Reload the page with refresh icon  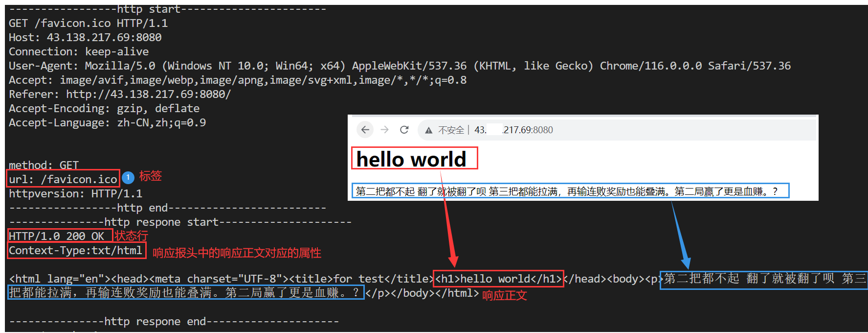[404, 130]
